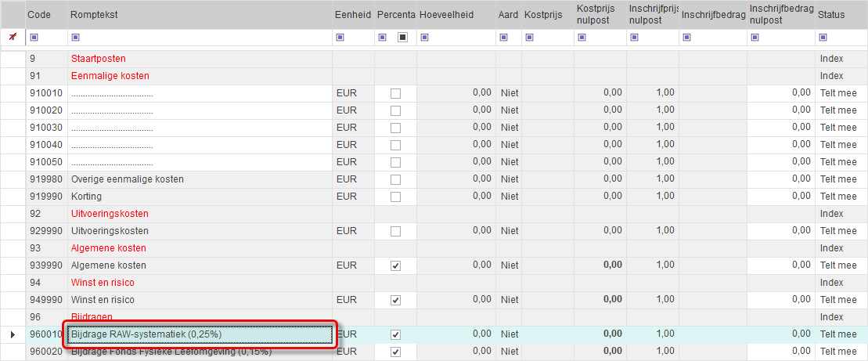This screenshot has width=868, height=361.
Task: Select the Eenmalige kosten index row
Action: click(110, 76)
